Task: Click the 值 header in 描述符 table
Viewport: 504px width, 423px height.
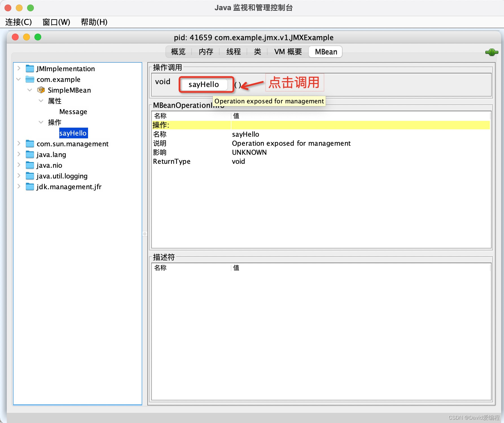Action: click(361, 268)
